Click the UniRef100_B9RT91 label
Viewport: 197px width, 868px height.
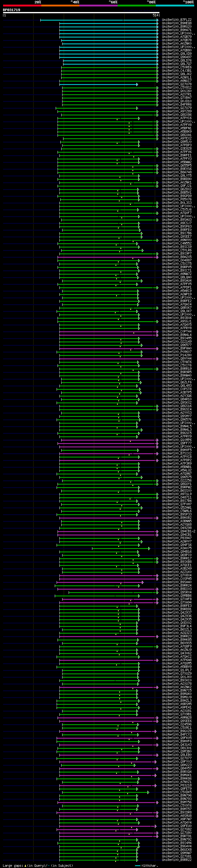176,836
